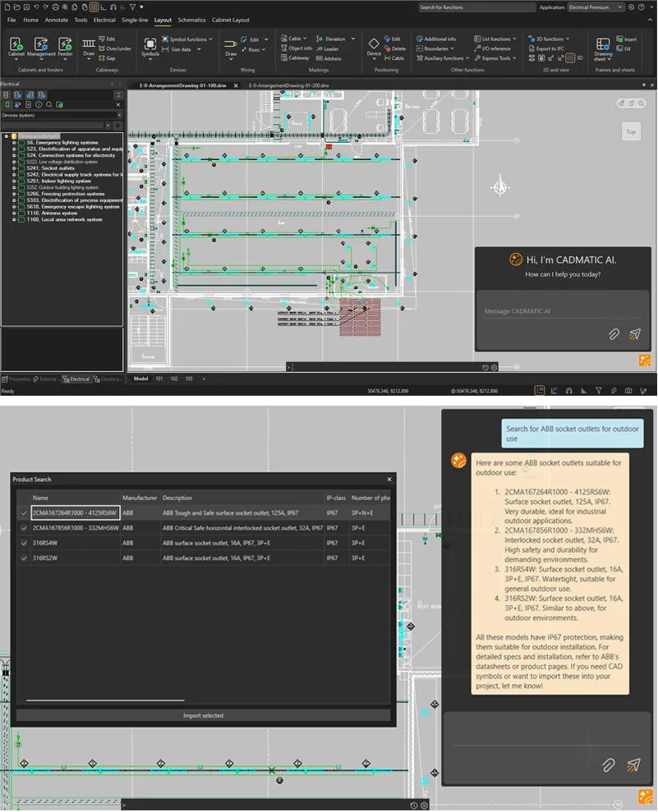Open the Symbols tool in Devices group
Screen dimensions: 658x812
pyautogui.click(x=150, y=44)
